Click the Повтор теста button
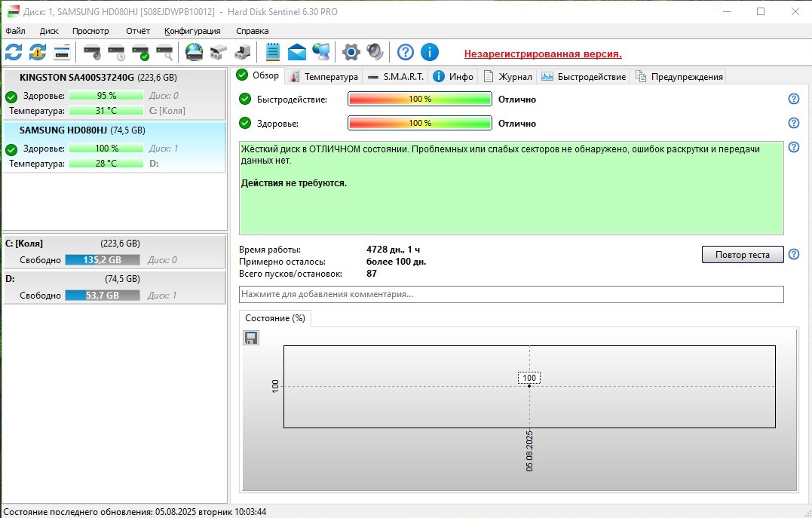The width and height of the screenshot is (812, 518). (x=742, y=255)
